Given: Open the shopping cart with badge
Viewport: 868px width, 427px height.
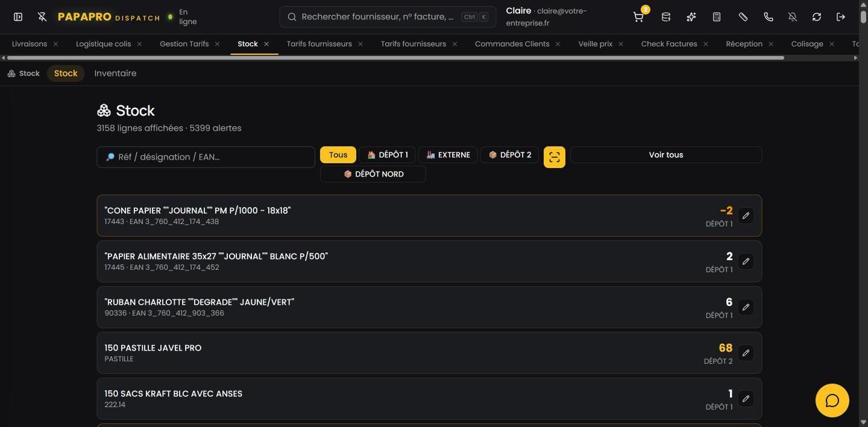Looking at the screenshot, I should point(638,17).
